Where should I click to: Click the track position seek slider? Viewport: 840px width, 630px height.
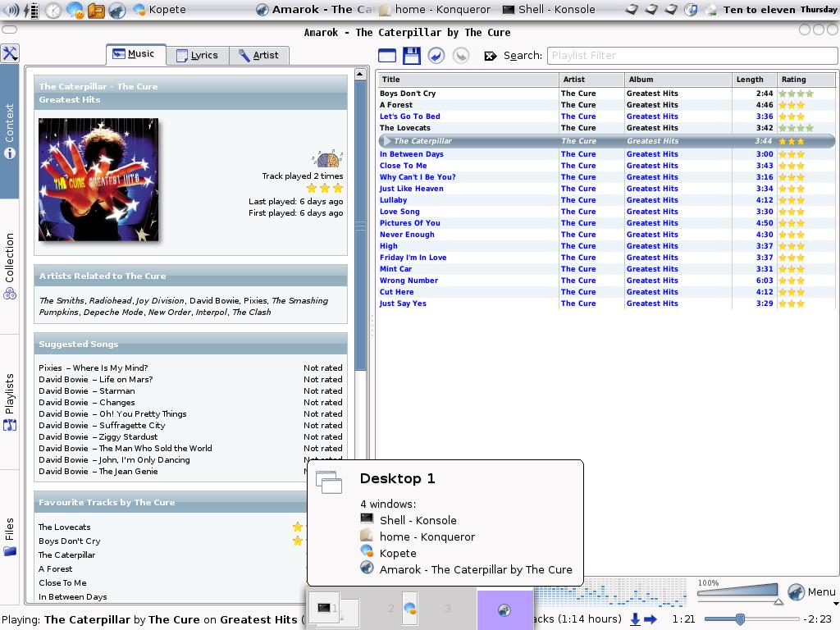tap(751, 619)
